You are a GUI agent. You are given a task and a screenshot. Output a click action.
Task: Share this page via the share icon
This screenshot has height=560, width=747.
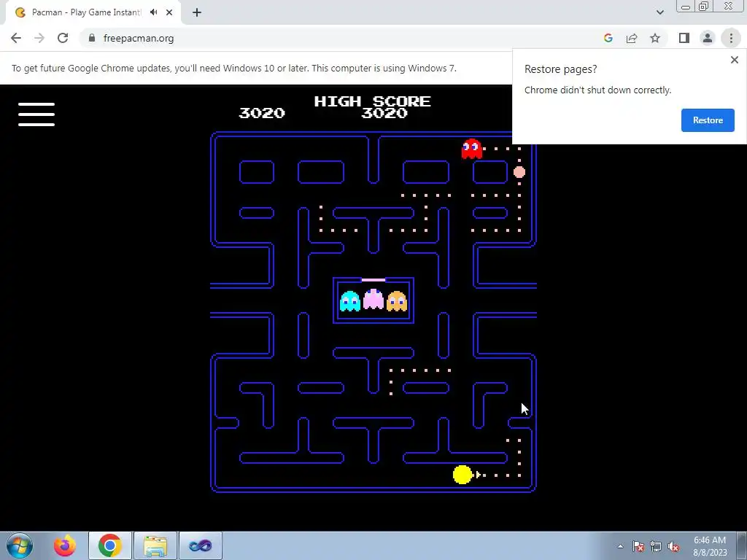click(x=632, y=38)
